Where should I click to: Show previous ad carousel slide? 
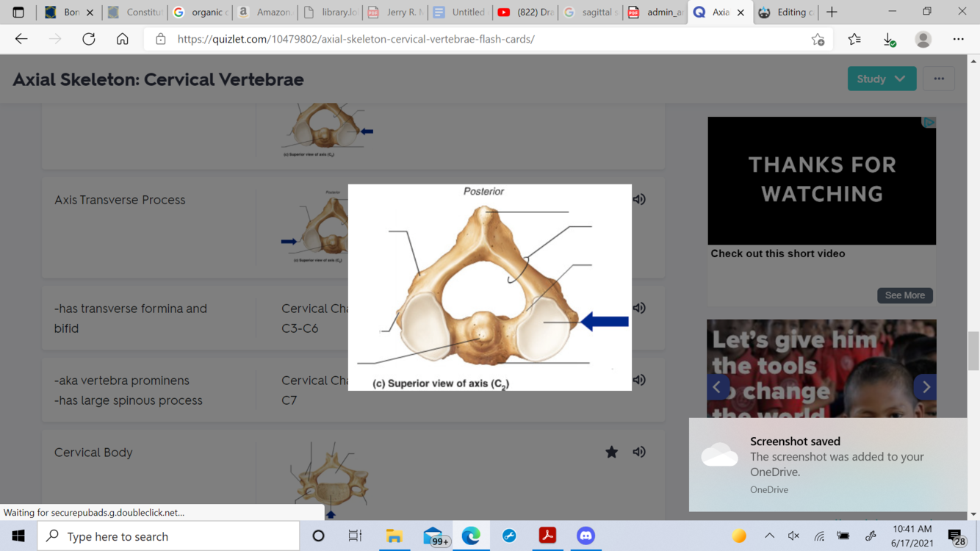[718, 387]
